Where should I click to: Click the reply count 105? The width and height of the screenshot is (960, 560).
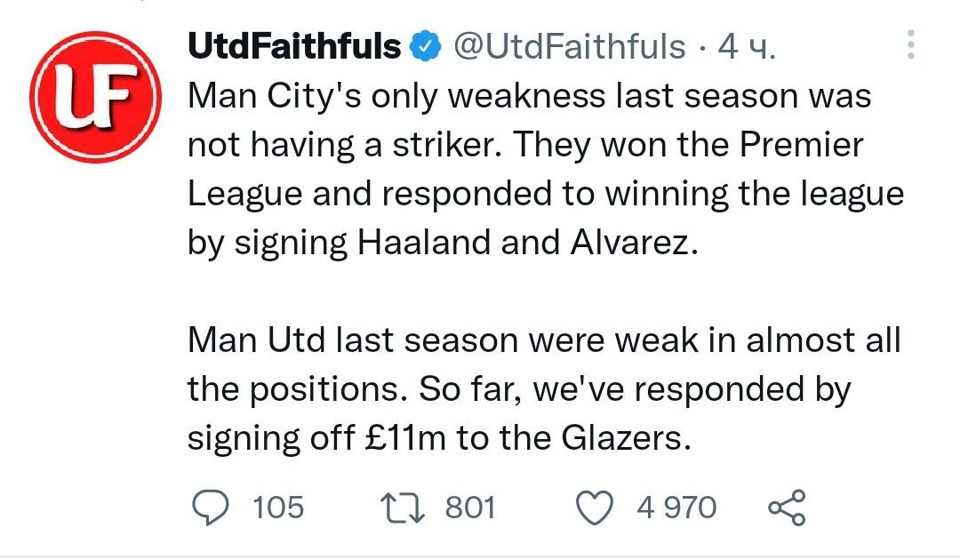tap(278, 508)
